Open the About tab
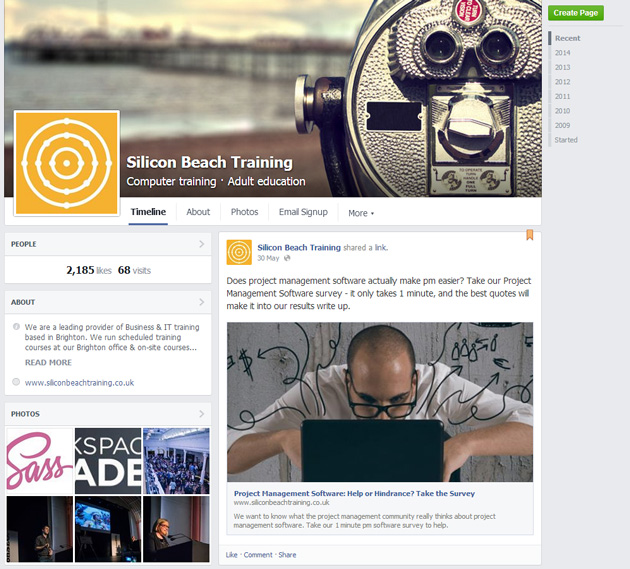This screenshot has height=569, width=630. pos(198,212)
